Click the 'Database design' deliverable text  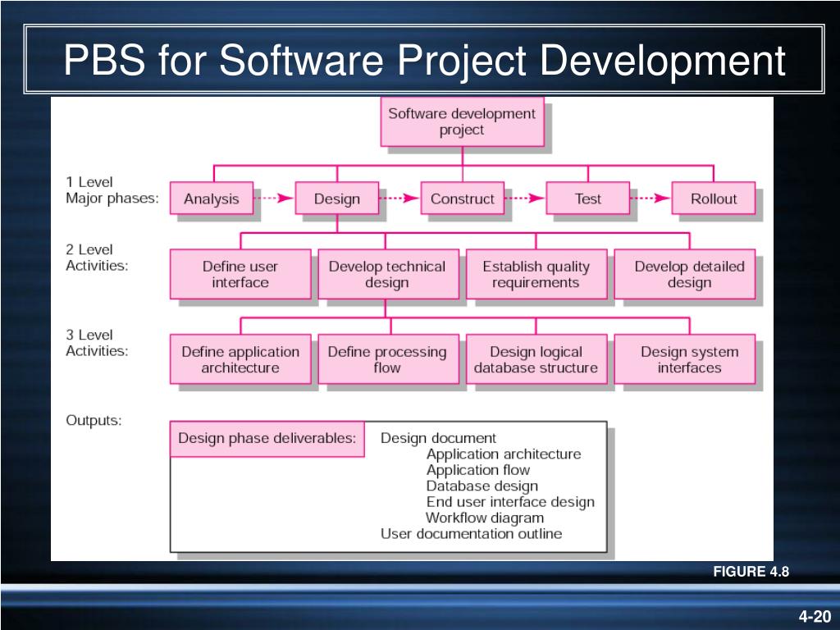482,486
